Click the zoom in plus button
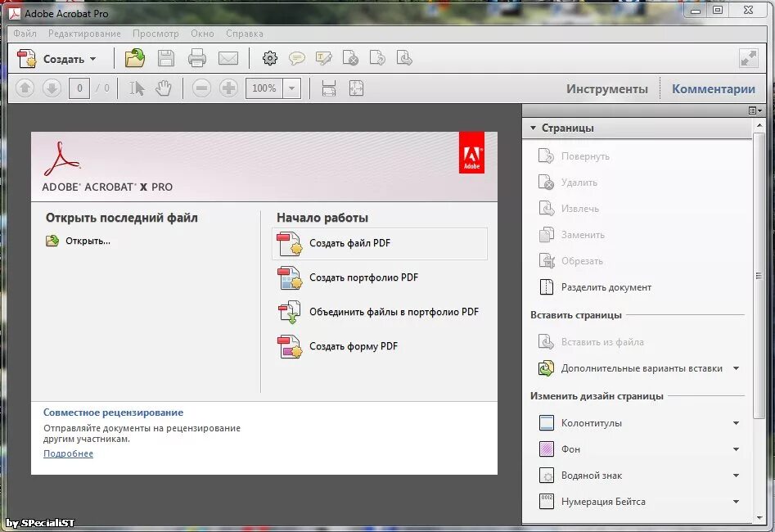 pos(229,88)
